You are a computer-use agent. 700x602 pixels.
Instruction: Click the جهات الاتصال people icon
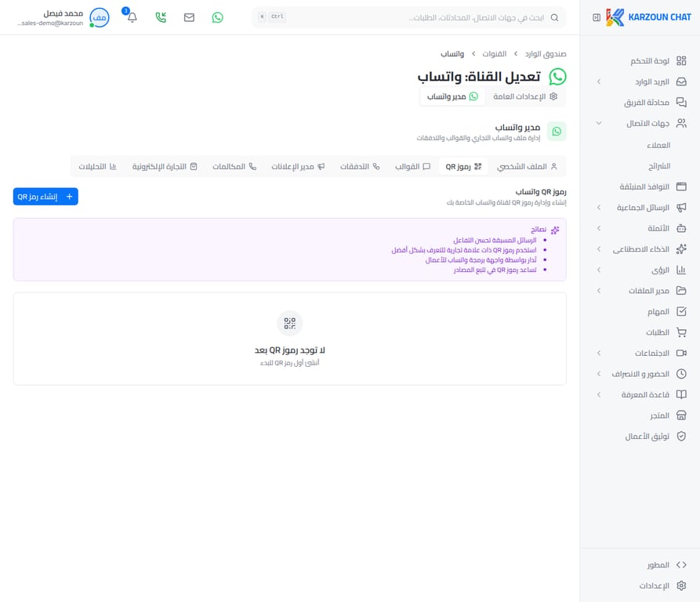(x=681, y=123)
